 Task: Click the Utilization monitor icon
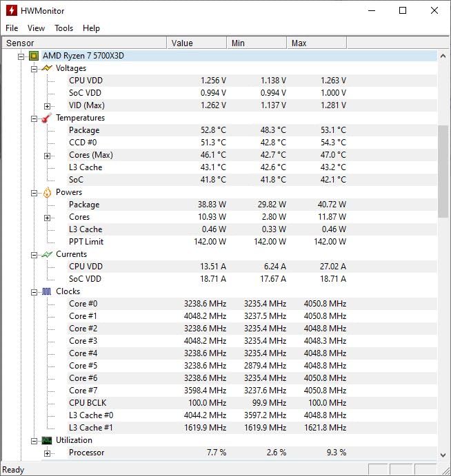[x=47, y=440]
